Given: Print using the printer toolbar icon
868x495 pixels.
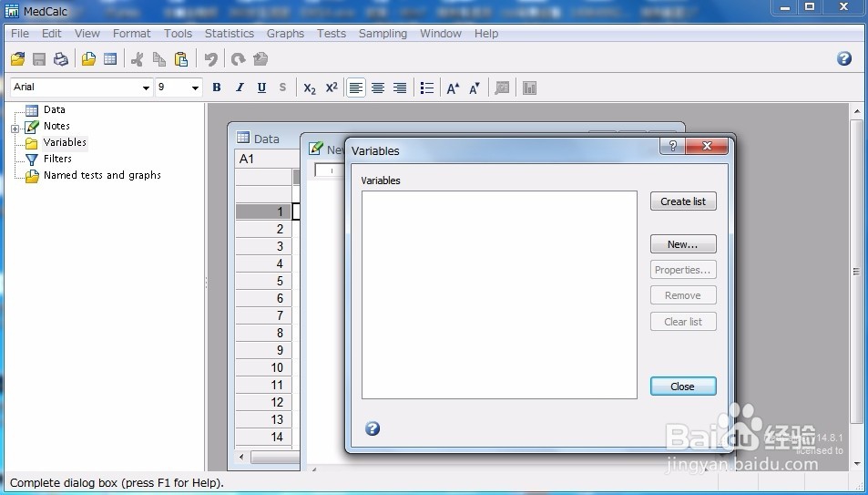Looking at the screenshot, I should [x=60, y=58].
